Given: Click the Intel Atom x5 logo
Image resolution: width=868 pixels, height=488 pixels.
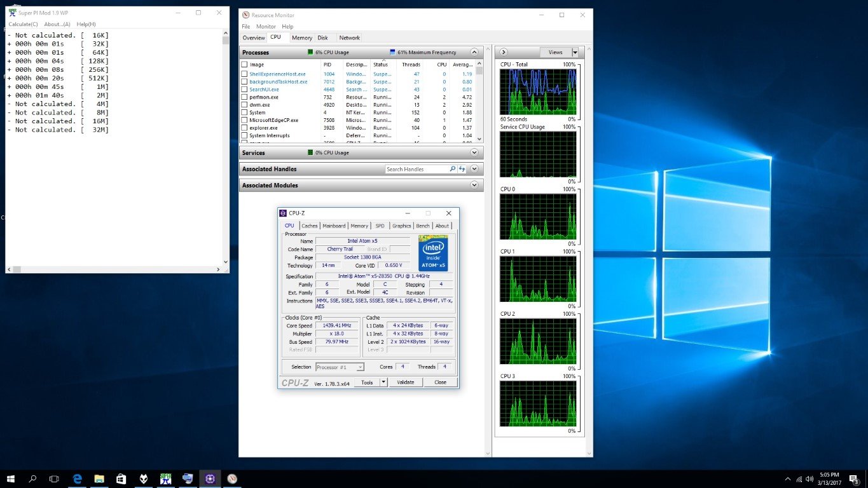Looking at the screenshot, I should [434, 254].
